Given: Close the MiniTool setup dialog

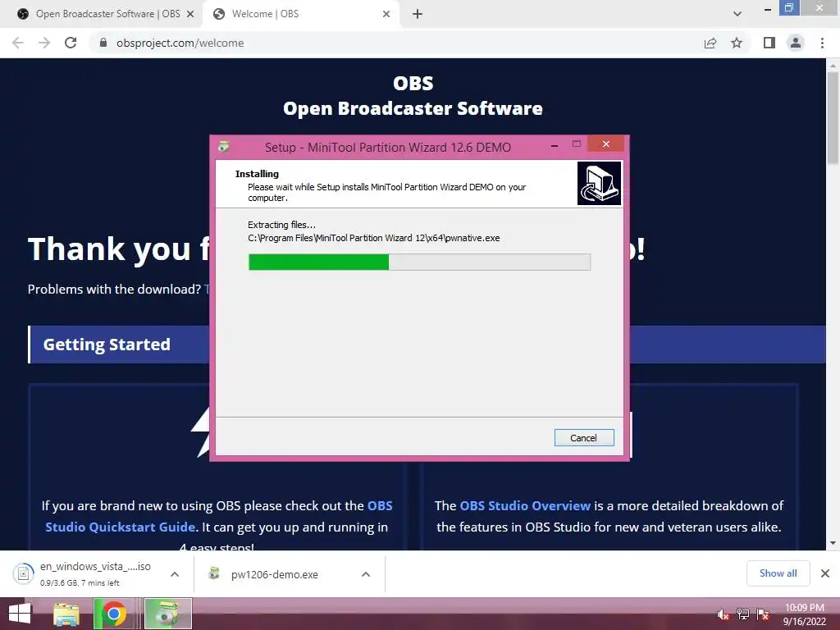Looking at the screenshot, I should pos(606,144).
